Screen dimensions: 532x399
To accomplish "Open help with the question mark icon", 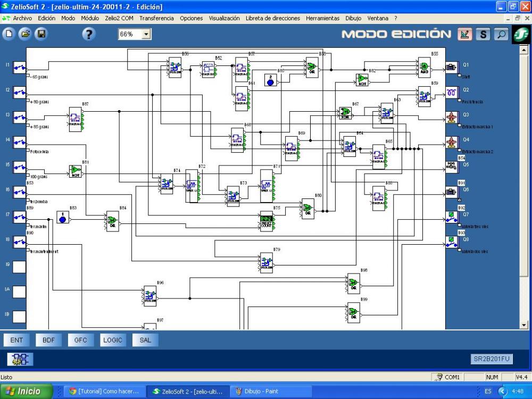I will coord(88,34).
